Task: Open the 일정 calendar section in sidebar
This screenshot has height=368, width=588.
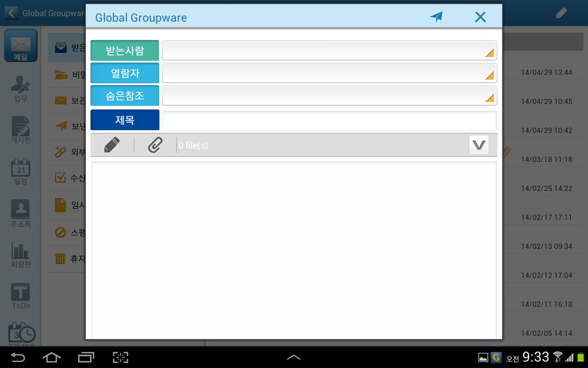Action: point(21,171)
